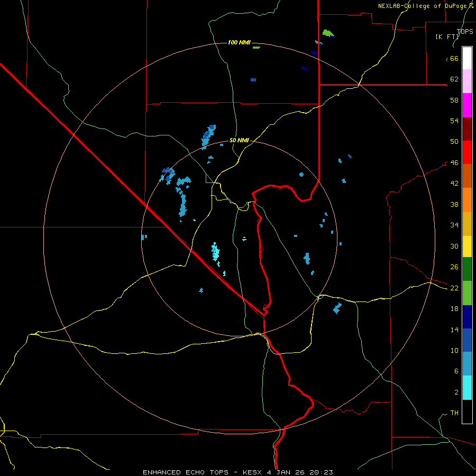This screenshot has width=476, height=476.
Task: Click the dark maroon legend color band
Action: [467, 129]
